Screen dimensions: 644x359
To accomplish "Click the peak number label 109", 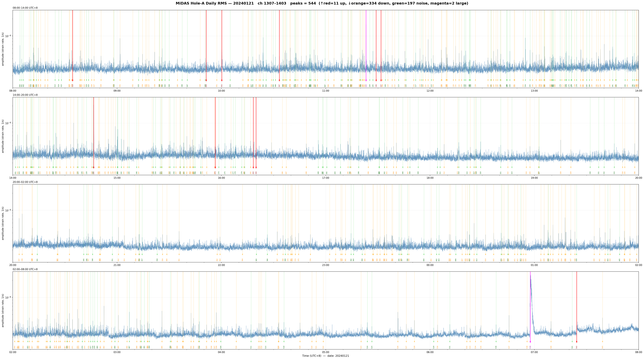I will pos(385,86).
